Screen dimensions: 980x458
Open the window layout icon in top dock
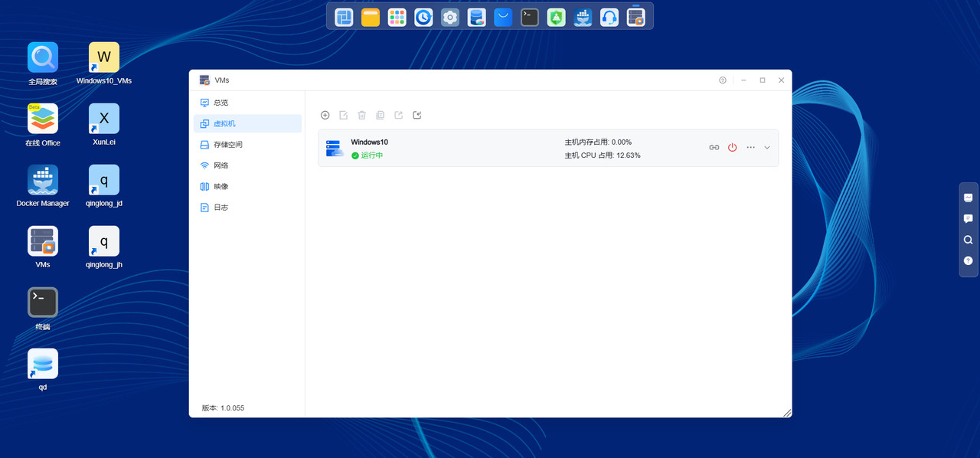pos(345,17)
